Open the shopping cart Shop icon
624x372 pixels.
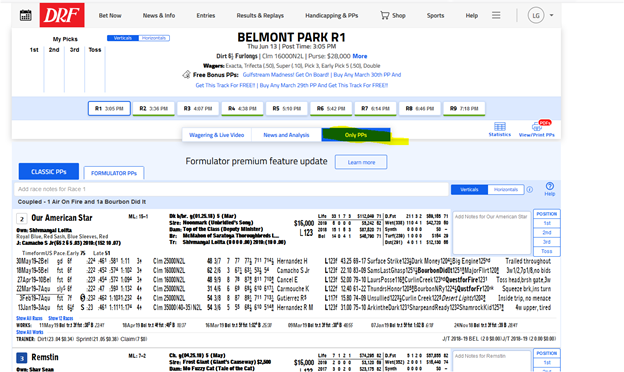tap(393, 16)
